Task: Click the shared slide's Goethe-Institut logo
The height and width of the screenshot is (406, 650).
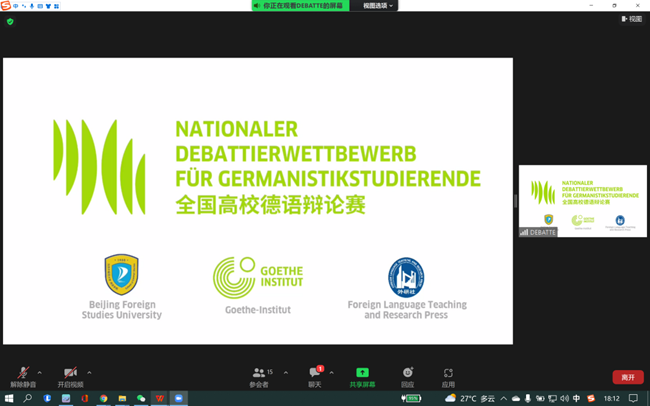Action: pyautogui.click(x=258, y=277)
